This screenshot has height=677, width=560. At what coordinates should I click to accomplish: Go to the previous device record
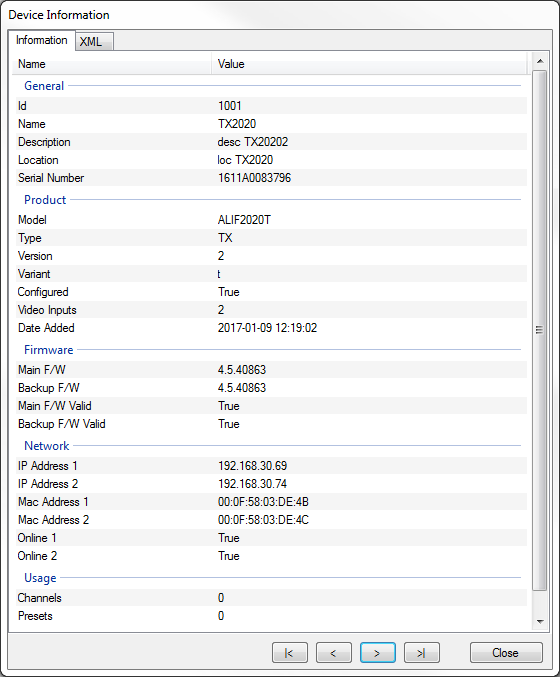[333, 652]
